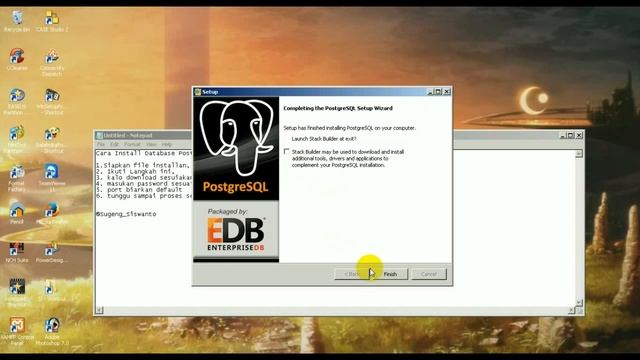Viewport: 640px width, 360px height.
Task: Select the filmstrip star desktop shortcut
Action: pyautogui.click(x=17, y=287)
